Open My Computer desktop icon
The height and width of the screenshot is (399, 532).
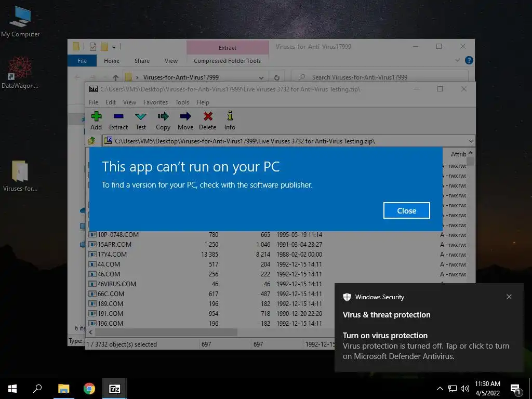(20, 21)
